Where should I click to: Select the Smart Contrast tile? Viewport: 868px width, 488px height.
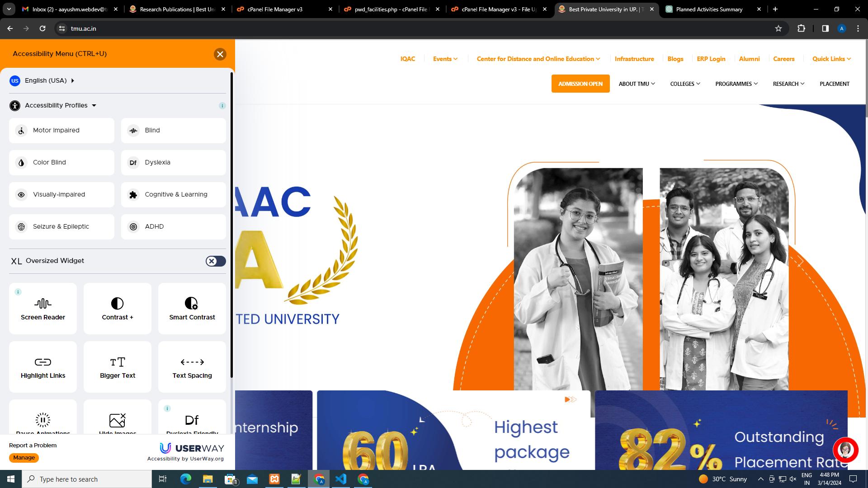click(x=192, y=309)
